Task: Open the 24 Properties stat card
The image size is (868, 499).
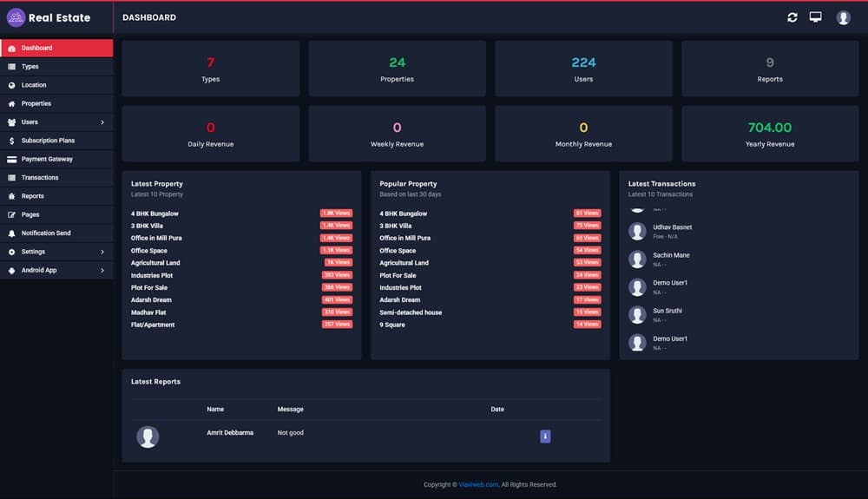Action: coord(397,69)
